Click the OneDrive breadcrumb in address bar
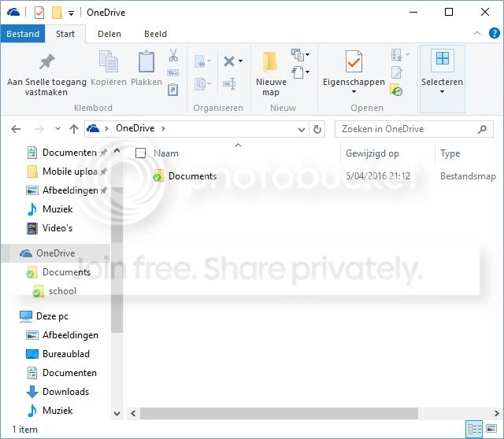504x439 pixels. pyautogui.click(x=135, y=128)
